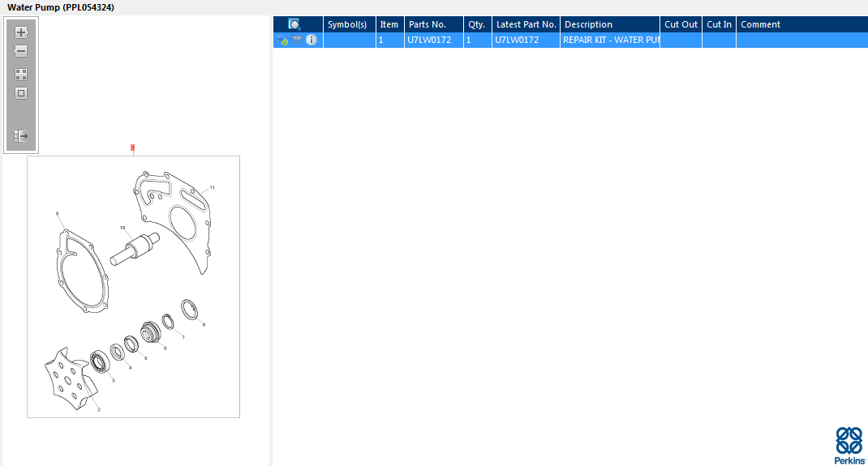Click callout 10 on the pump shaft
The image size is (868, 466).
(122, 228)
